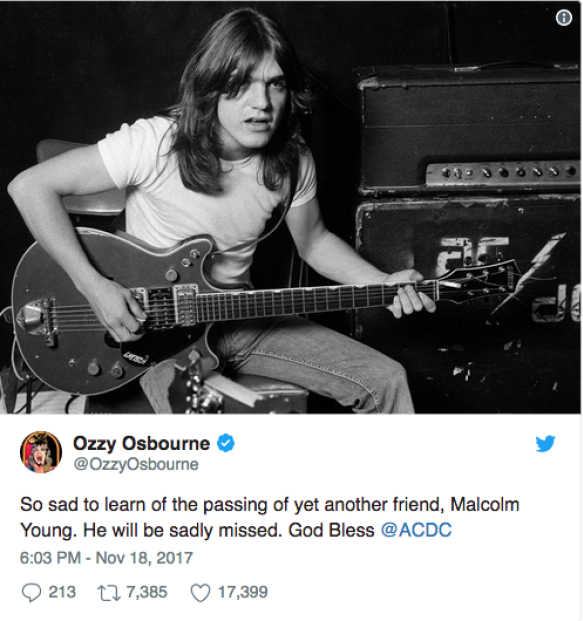Click the 17,399 likes count
This screenshot has width=583, height=621.
(x=243, y=592)
